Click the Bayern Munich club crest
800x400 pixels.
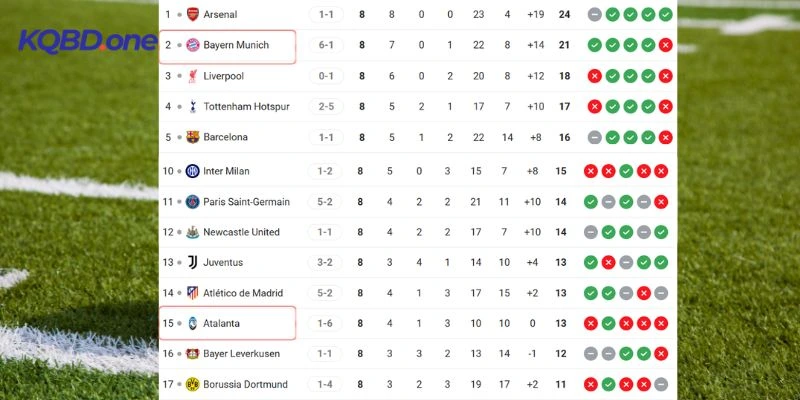pos(193,45)
